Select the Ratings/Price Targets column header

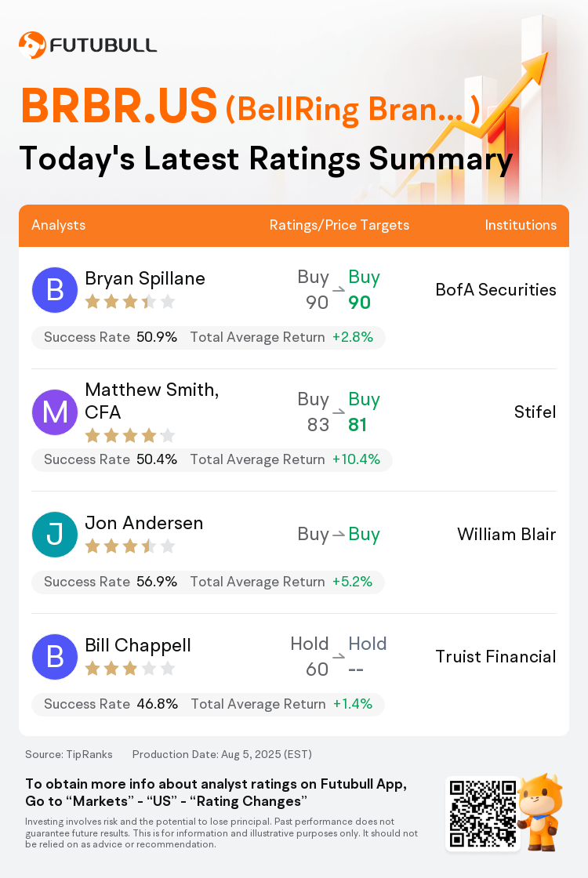[x=339, y=225]
